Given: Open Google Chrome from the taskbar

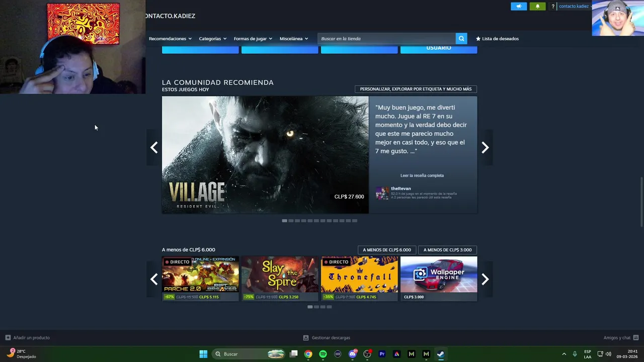Looking at the screenshot, I should [x=308, y=354].
